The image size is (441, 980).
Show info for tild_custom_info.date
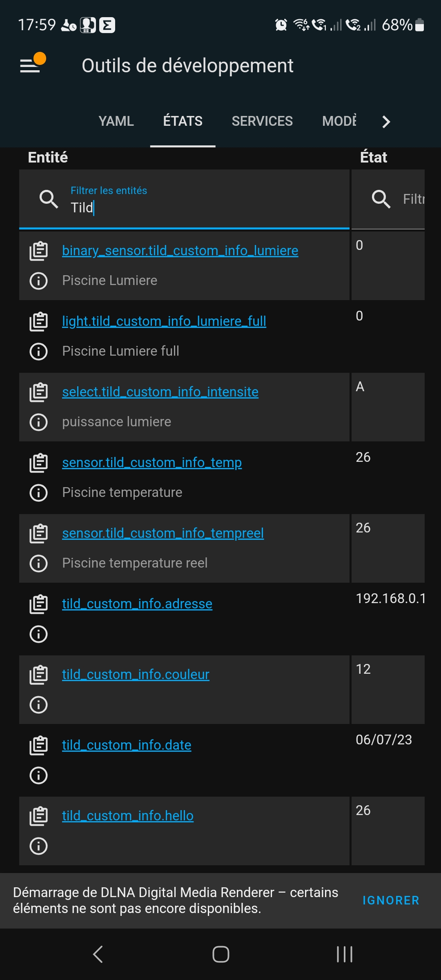click(39, 775)
